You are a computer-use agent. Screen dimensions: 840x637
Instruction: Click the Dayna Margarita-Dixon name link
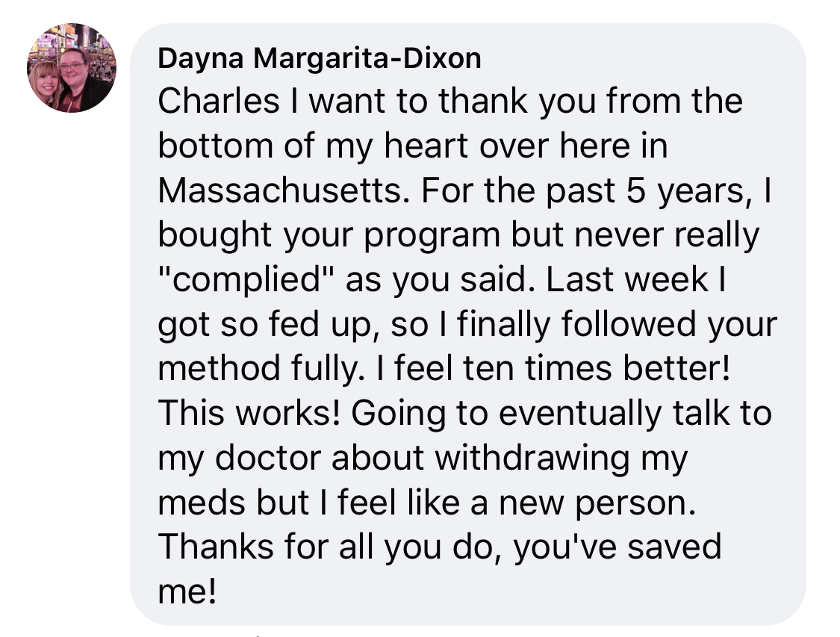(x=320, y=59)
